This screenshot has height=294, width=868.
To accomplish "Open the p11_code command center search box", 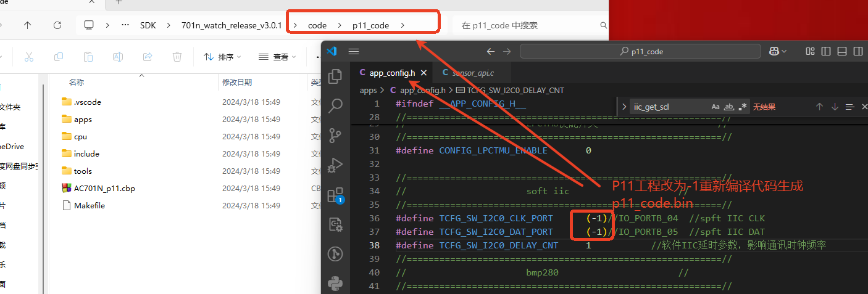I will tap(641, 51).
